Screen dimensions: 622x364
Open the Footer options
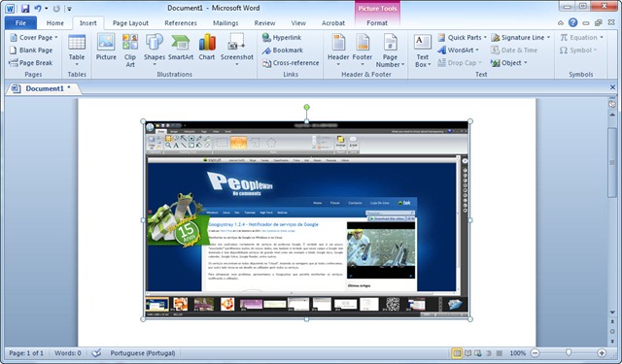(x=363, y=50)
